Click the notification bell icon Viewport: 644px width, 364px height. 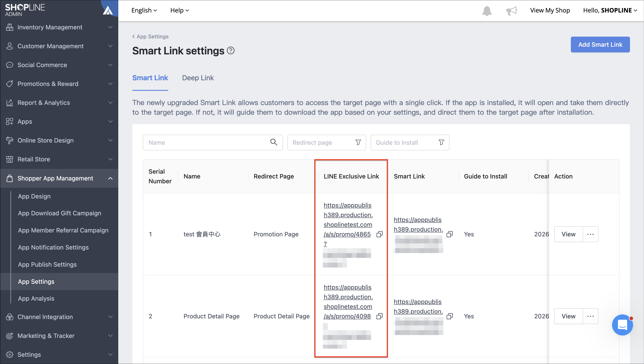click(487, 11)
